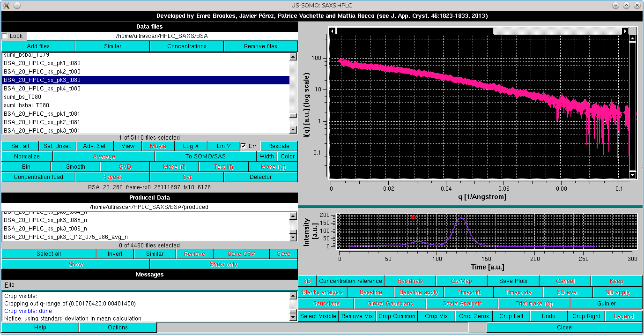The height and width of the screenshot is (335, 644).
Task: Select file BSA_20_HPLC_bs_pk1_t080
Action: (x=146, y=63)
